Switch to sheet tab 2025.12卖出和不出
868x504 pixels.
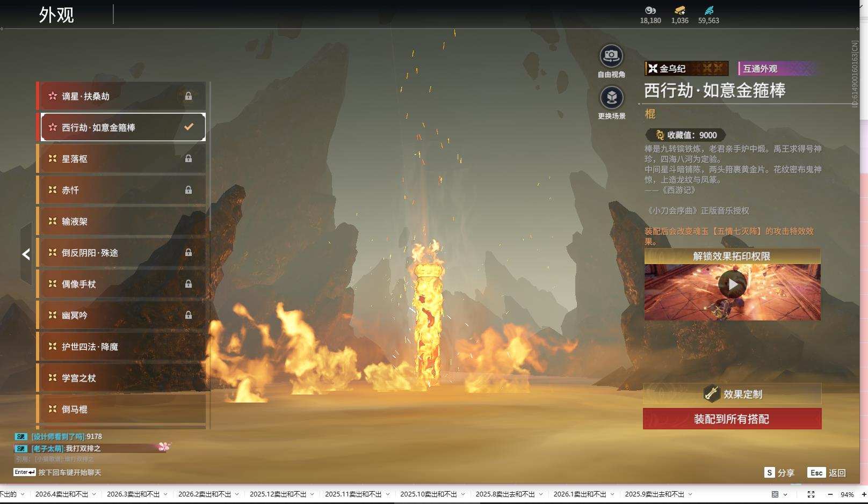tap(278, 494)
